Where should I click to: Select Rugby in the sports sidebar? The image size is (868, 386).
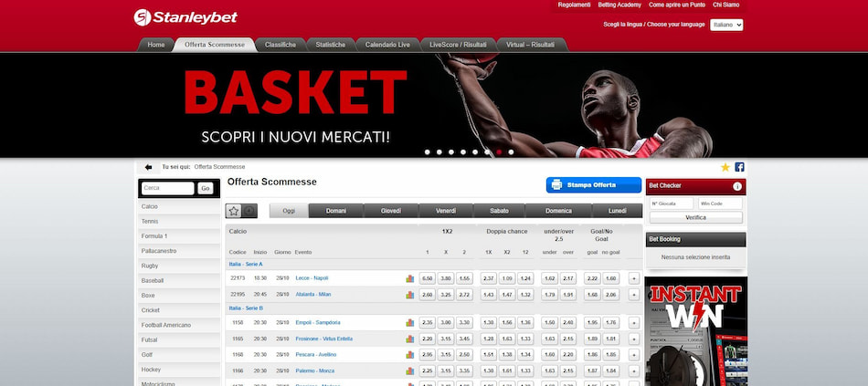point(179,266)
